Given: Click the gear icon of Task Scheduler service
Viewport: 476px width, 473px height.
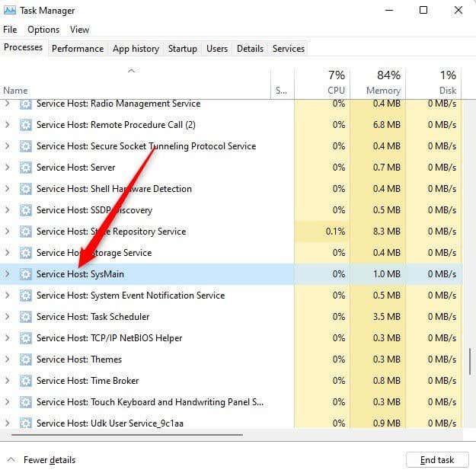Looking at the screenshot, I should click(25, 317).
